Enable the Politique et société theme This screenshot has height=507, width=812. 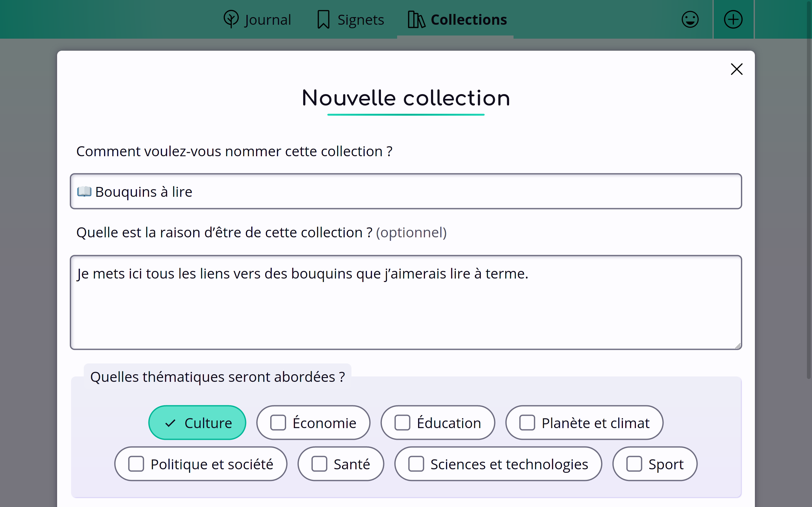(x=200, y=464)
